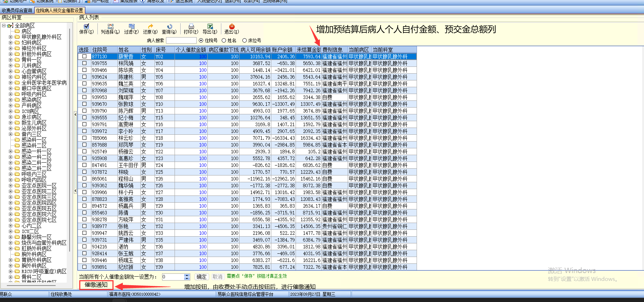The image size is (644, 302).
Task: Increase the unified amount with up arrow
Action: (x=187, y=275)
